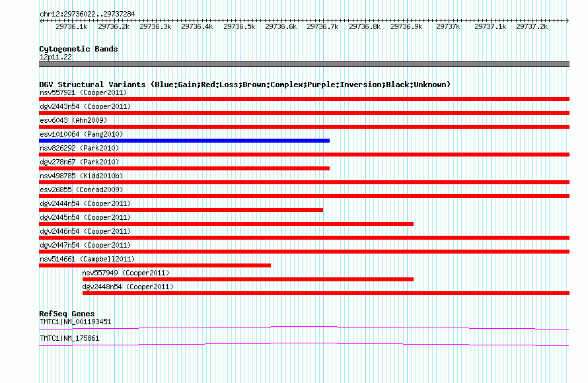Select the 12p11.22 band label

pos(55,57)
